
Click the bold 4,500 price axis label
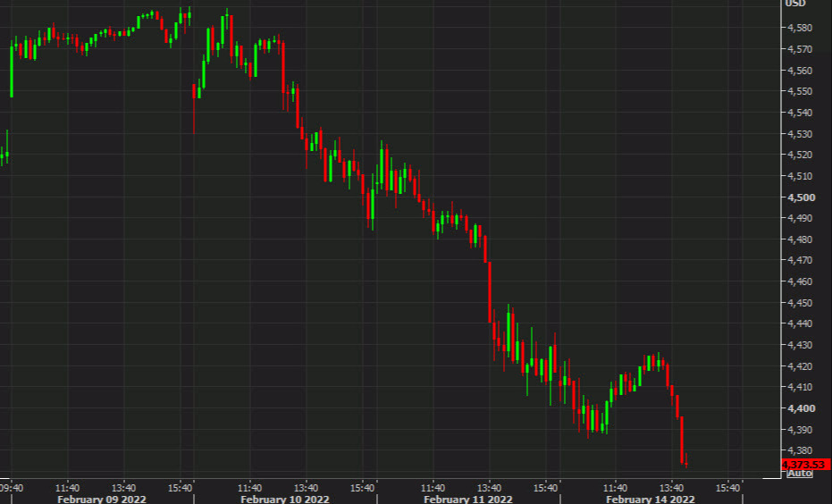802,197
